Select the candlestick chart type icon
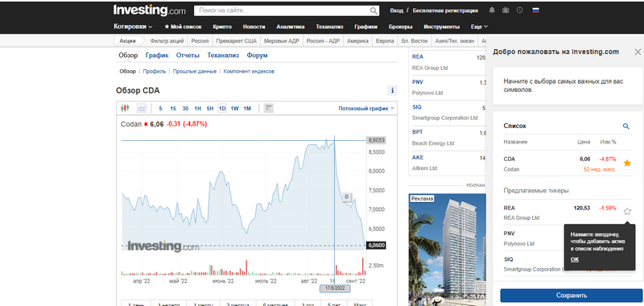Screen dimensions: 644x306 [125, 109]
